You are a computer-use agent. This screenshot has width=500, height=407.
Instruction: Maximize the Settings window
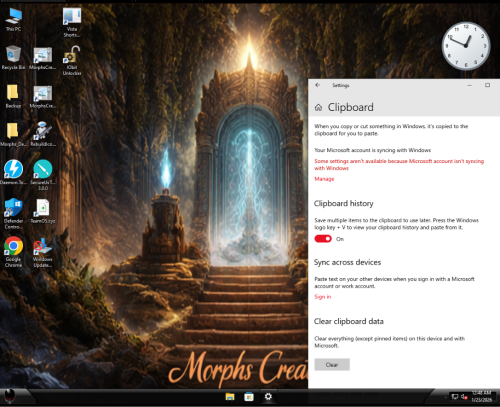[487, 85]
